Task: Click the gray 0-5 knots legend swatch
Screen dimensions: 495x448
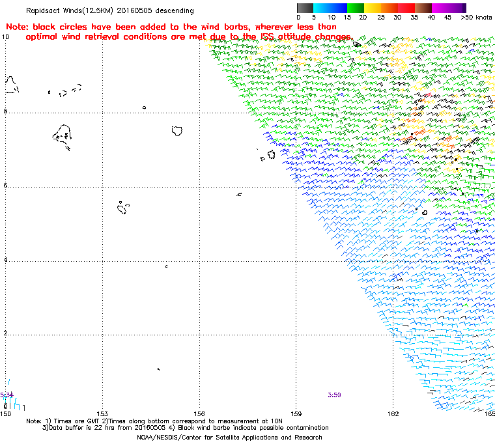Action: point(305,8)
